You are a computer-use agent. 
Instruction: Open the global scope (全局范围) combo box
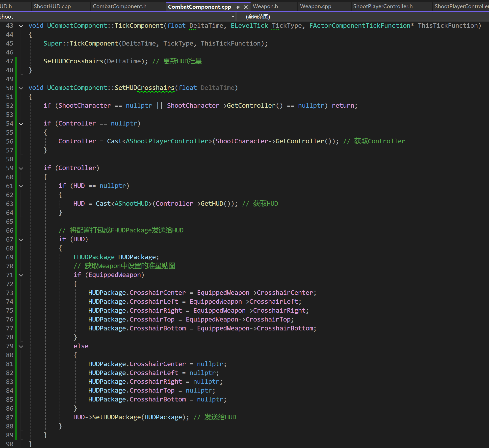point(258,17)
